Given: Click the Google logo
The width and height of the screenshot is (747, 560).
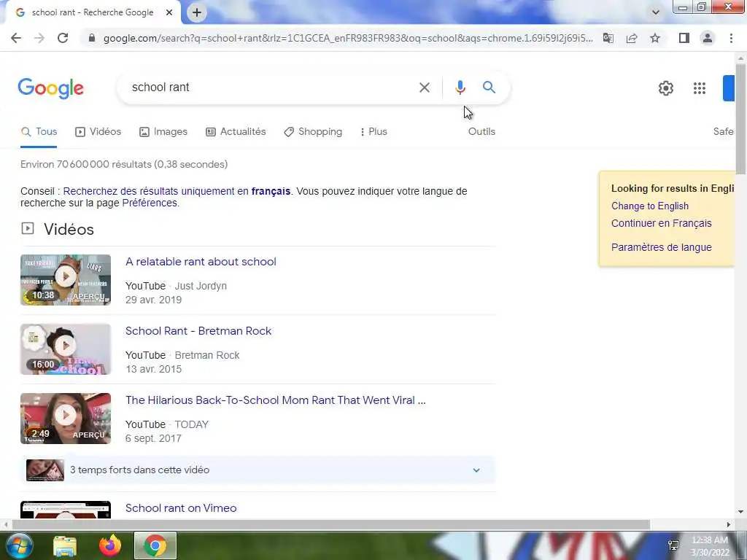Looking at the screenshot, I should coord(51,88).
